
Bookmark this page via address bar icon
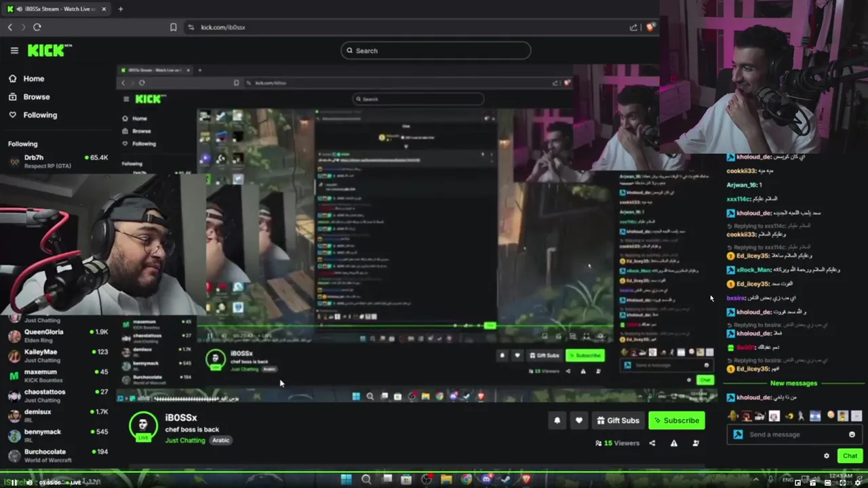coord(173,27)
